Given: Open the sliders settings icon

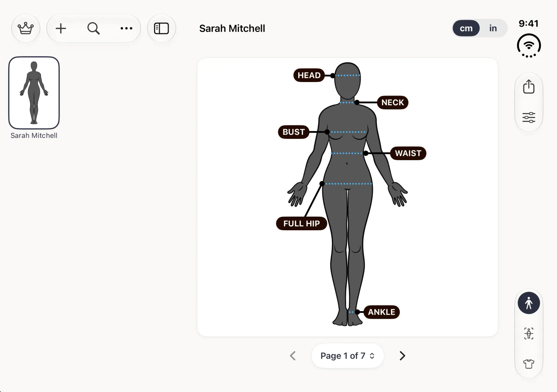Looking at the screenshot, I should pos(529,117).
